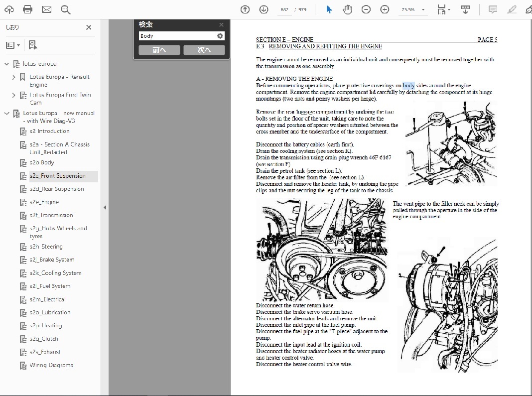Click the 前へ previous result button
Image resolution: width=532 pixels, height=396 pixels.
[159, 50]
